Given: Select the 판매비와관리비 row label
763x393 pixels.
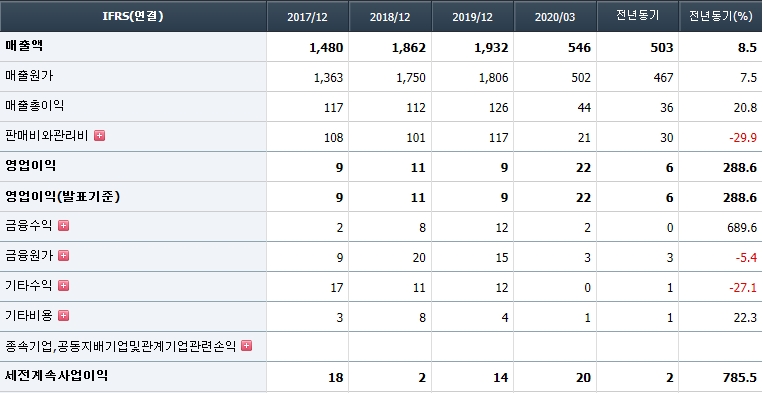Looking at the screenshot, I should point(47,136).
